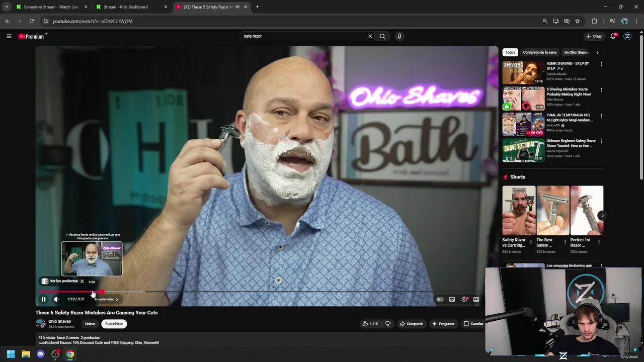
Task: Open 'Safety Razor vs Cartridge' short
Action: (519, 211)
